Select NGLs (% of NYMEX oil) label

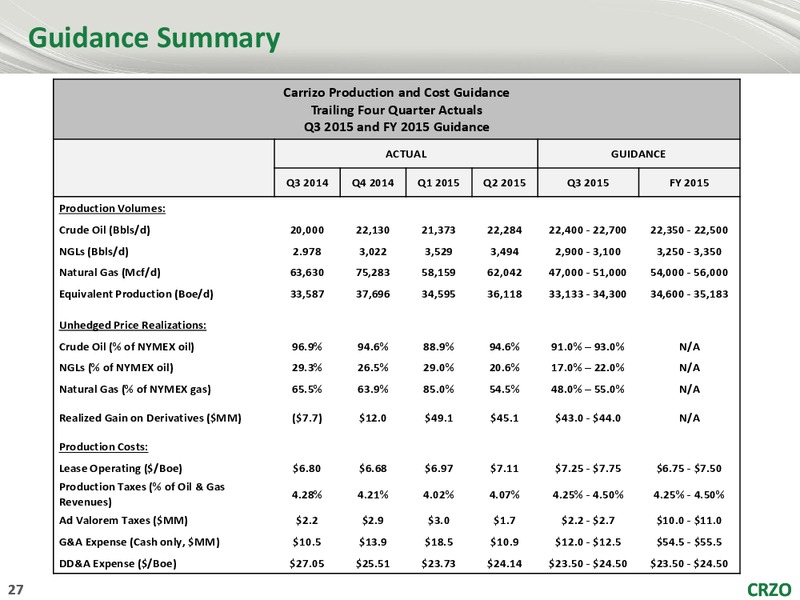(x=116, y=368)
